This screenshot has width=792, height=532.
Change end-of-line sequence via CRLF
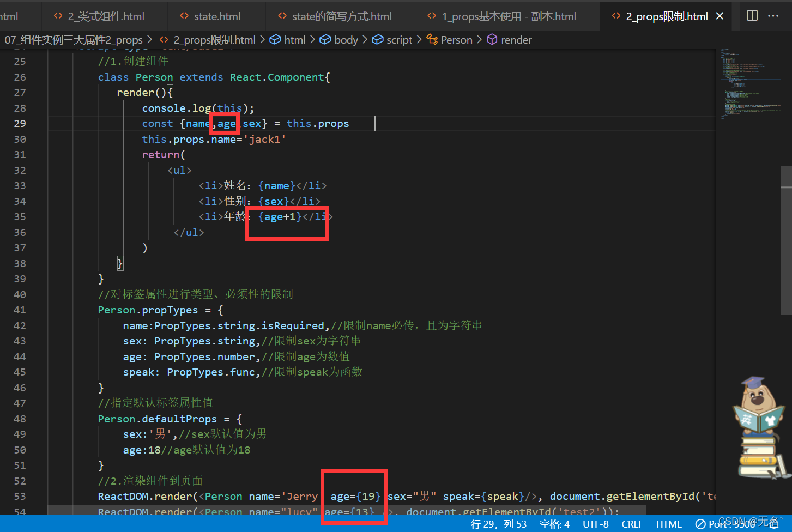click(x=632, y=524)
